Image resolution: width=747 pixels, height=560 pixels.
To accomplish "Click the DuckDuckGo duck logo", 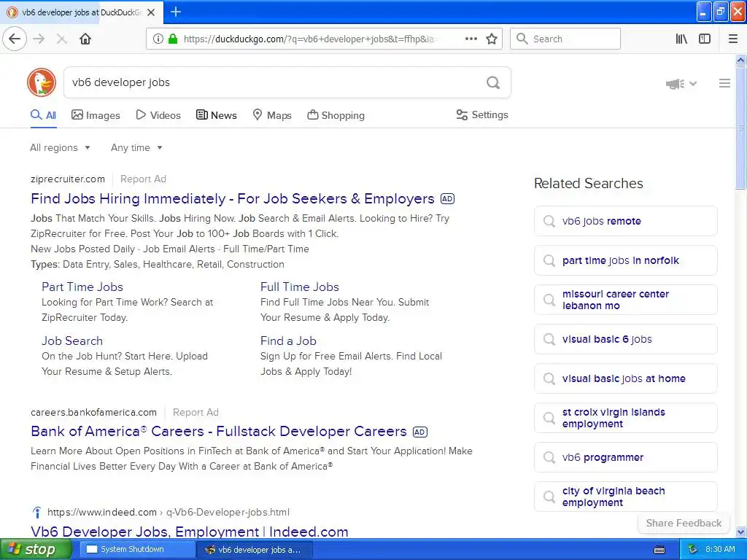I will 42,82.
